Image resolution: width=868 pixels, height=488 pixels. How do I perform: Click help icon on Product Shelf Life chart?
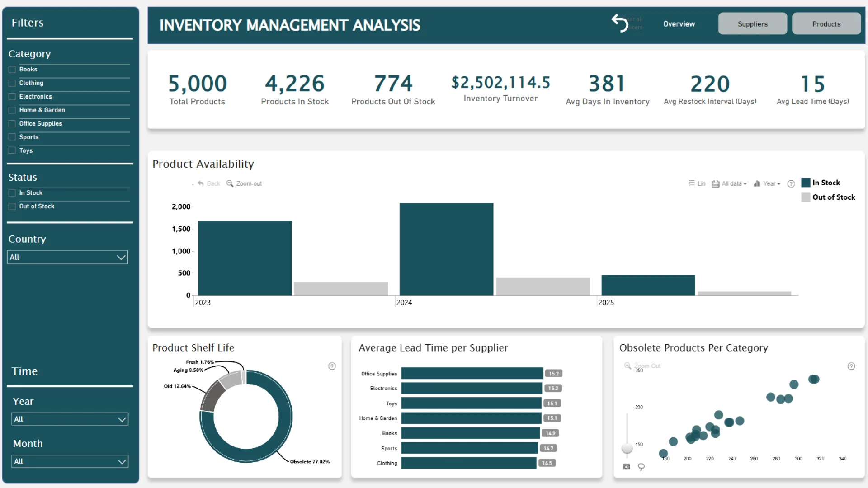point(332,366)
